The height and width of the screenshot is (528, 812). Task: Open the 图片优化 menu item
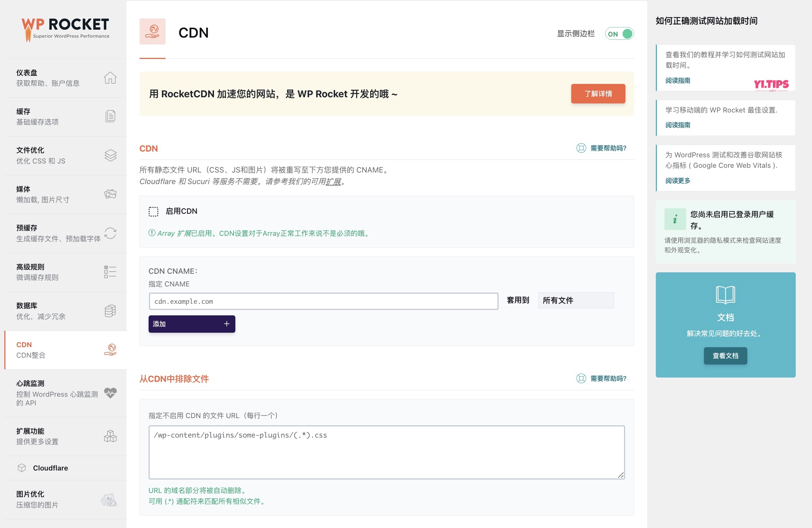65,500
